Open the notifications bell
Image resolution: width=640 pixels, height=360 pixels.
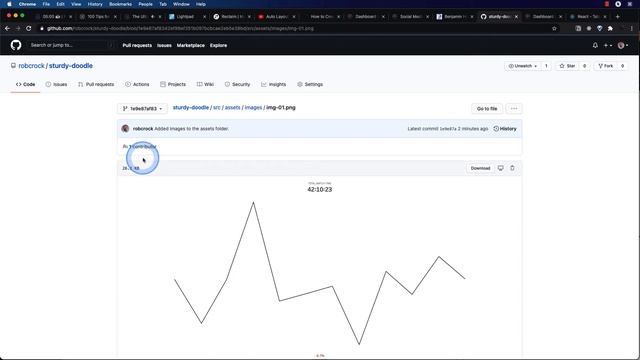click(595, 45)
